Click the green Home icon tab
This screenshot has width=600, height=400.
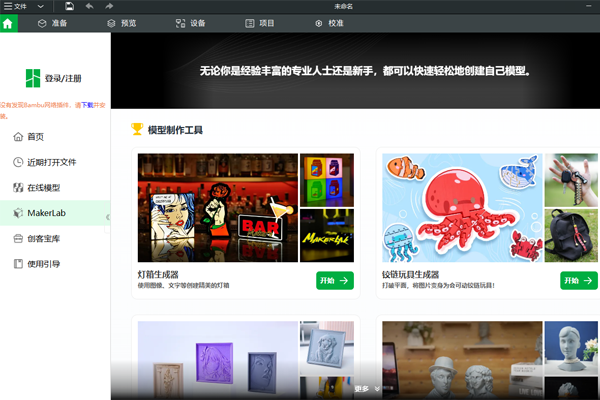point(9,22)
